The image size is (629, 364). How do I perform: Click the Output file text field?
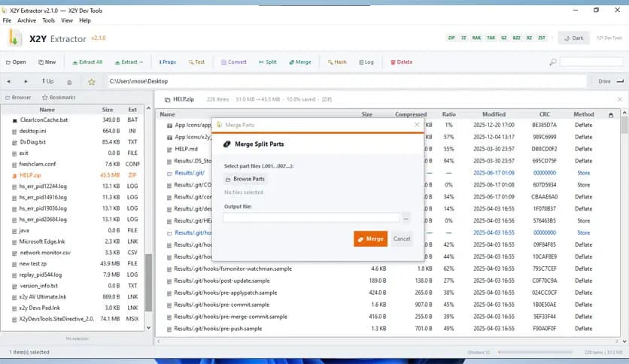click(x=311, y=218)
